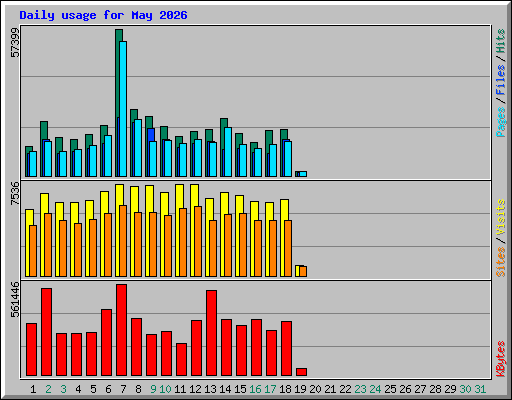Screen dimensions: 512x400
Task: Click the 57399 axis value
Action: click(x=15, y=43)
